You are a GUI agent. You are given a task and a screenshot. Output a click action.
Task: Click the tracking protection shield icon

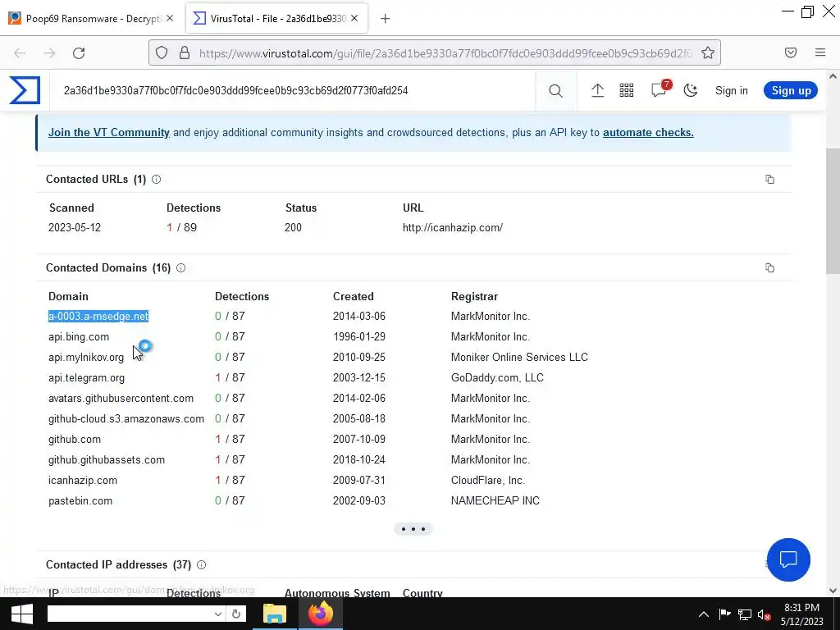click(x=162, y=52)
